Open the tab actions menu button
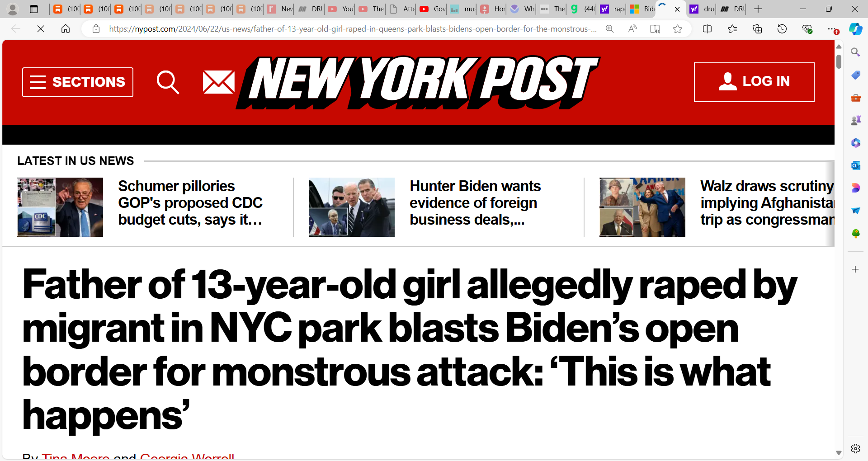Viewport: 868px width, 461px height. pyautogui.click(x=34, y=9)
